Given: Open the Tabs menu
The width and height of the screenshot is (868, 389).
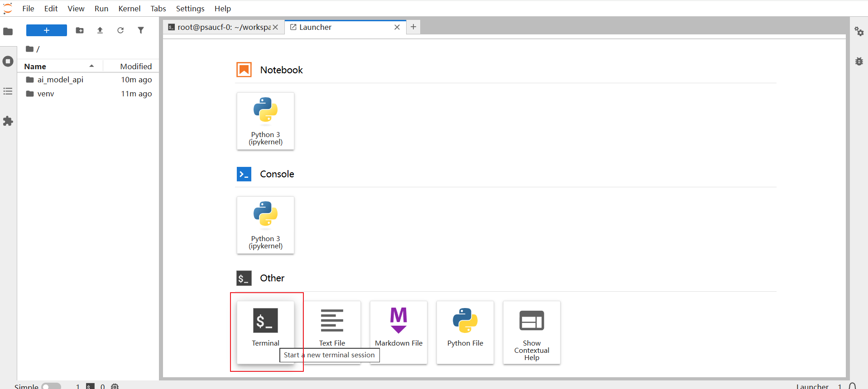Looking at the screenshot, I should coord(158,9).
